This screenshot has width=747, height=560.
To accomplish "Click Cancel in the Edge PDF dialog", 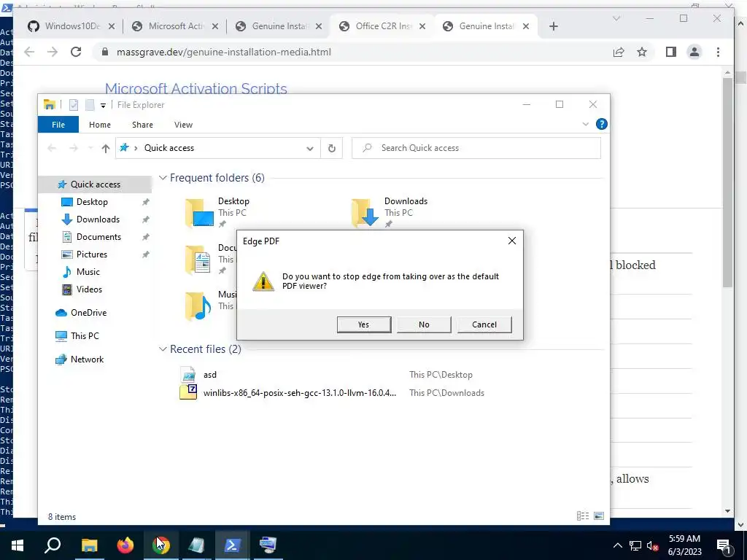I will tap(484, 324).
